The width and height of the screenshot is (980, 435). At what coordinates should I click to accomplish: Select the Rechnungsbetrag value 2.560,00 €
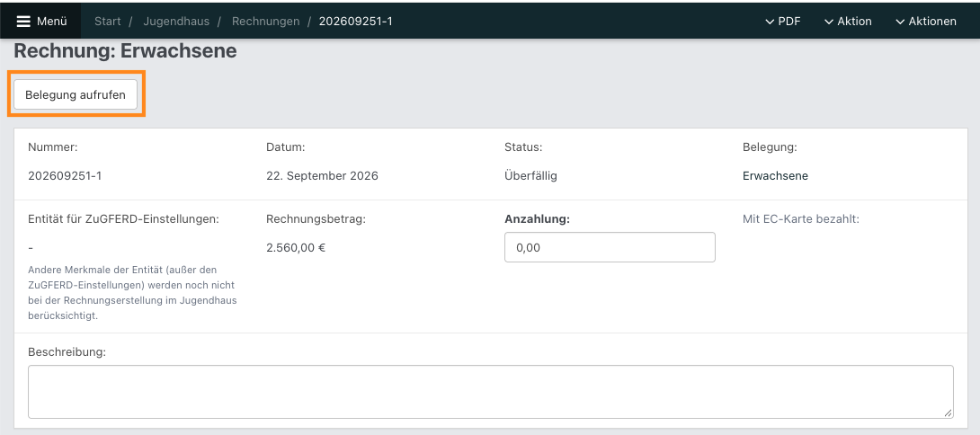click(x=296, y=247)
